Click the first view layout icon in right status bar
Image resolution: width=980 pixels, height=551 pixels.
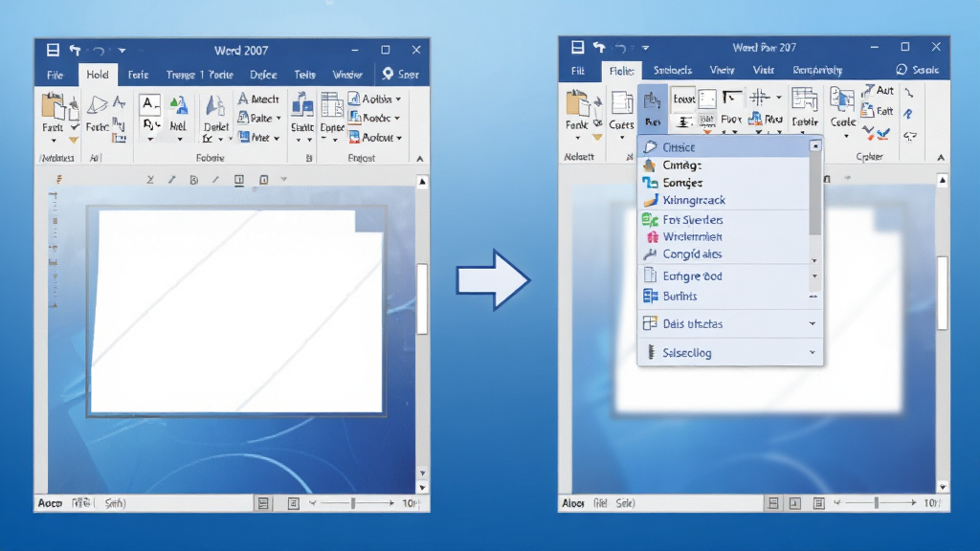tap(773, 503)
